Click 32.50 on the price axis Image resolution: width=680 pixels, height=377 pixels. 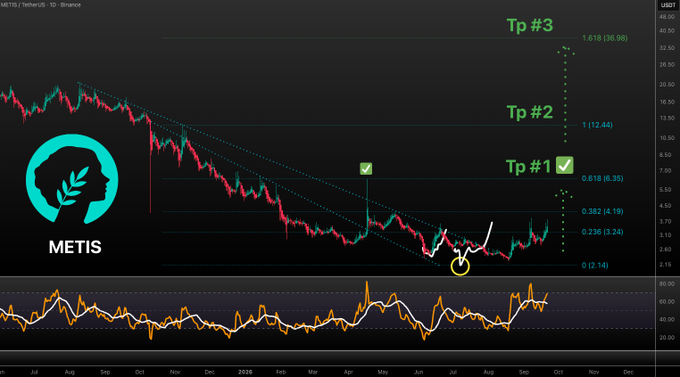(667, 48)
